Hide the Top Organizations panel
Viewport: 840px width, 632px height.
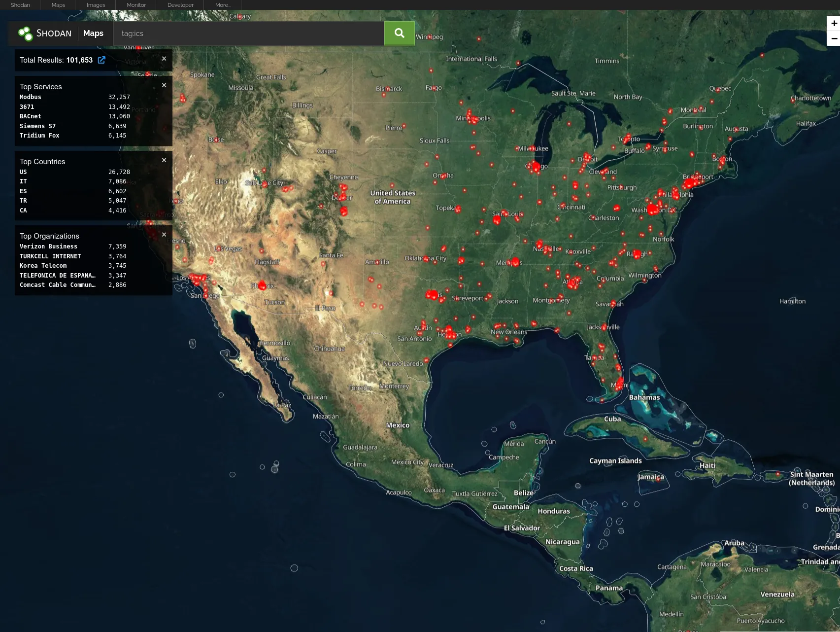click(x=164, y=234)
